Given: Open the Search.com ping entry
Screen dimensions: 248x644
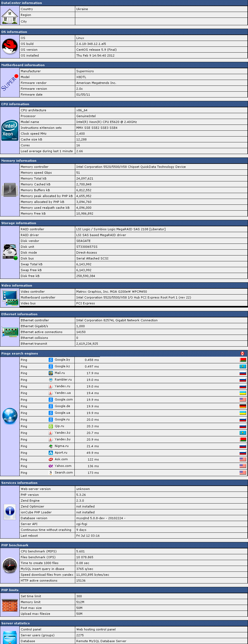Looking at the screenshot, I should tap(64, 473).
